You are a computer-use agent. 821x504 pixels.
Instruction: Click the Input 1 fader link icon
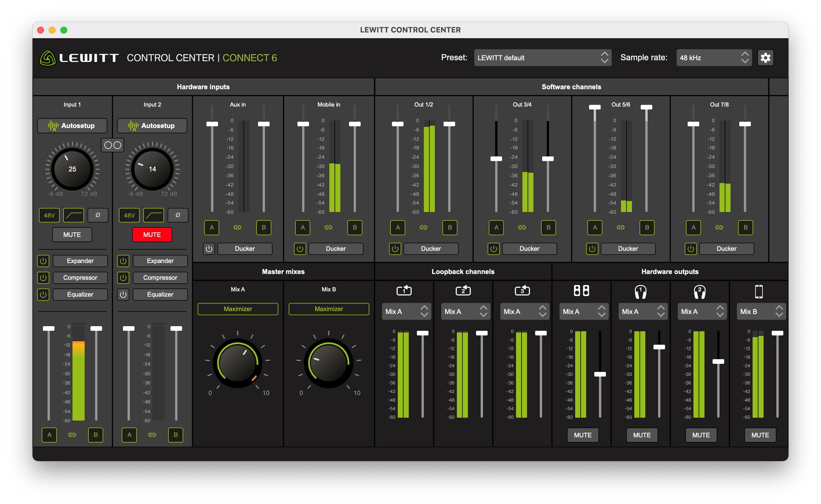click(72, 435)
